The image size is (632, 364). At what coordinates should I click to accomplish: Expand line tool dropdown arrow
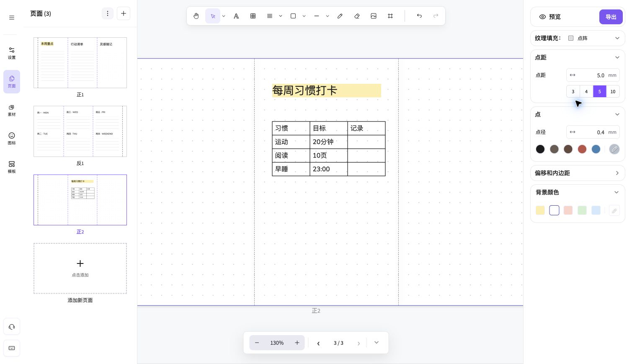pyautogui.click(x=328, y=16)
